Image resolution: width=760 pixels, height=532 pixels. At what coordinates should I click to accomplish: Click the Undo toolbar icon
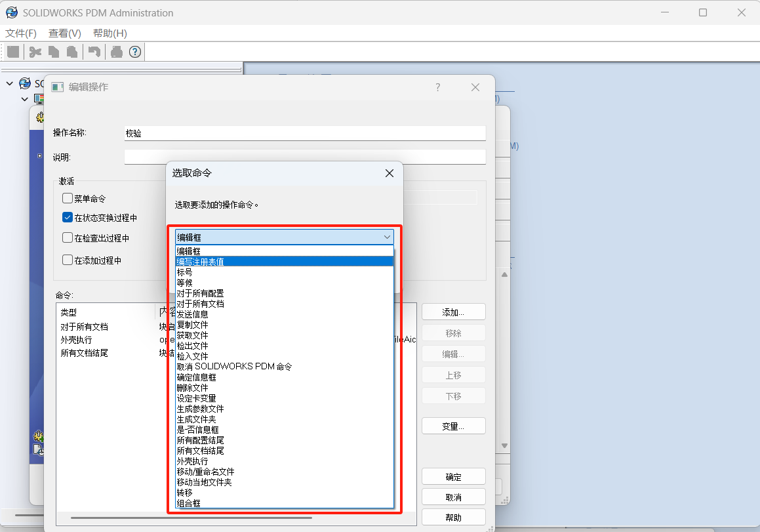click(94, 52)
